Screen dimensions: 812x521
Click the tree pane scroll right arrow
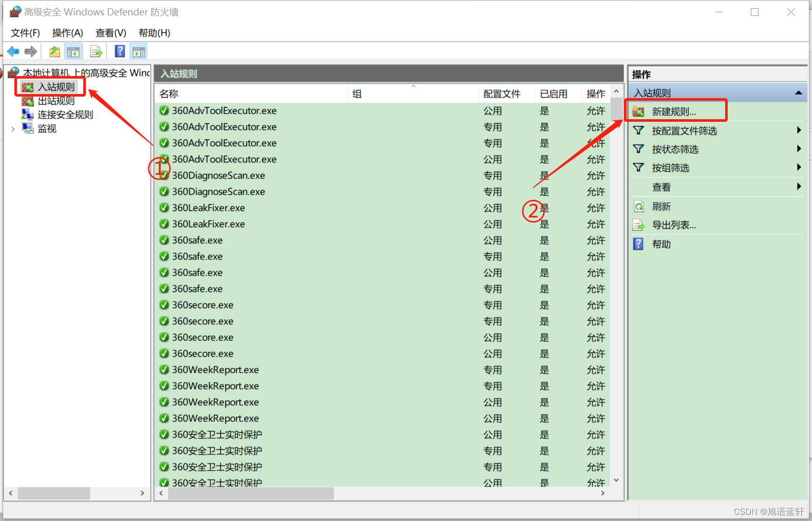[x=142, y=493]
